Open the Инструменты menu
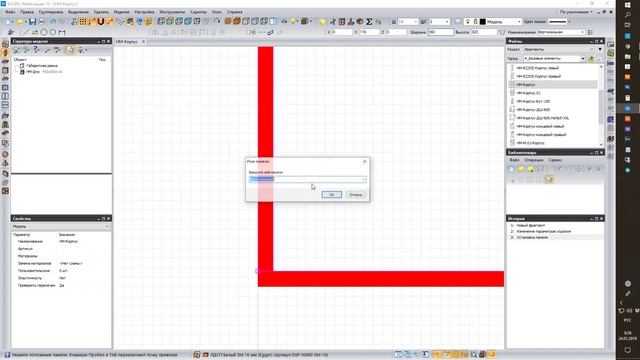The width and height of the screenshot is (640, 360). [x=172, y=12]
